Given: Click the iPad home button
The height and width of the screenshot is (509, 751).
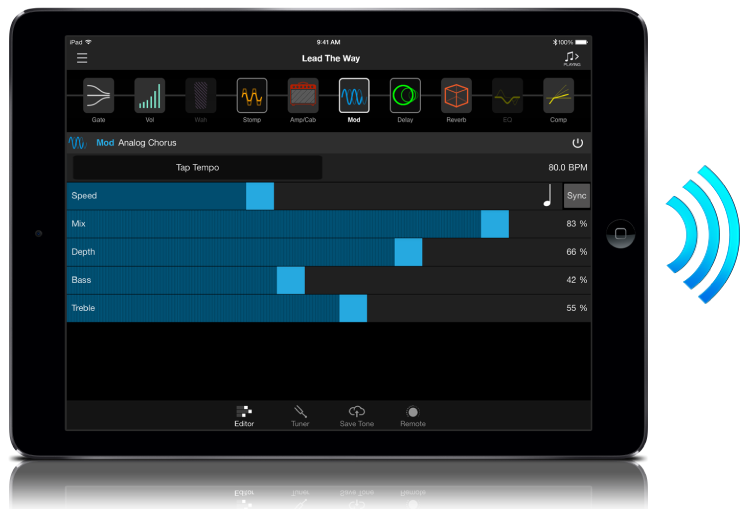Looking at the screenshot, I should pyautogui.click(x=621, y=234).
